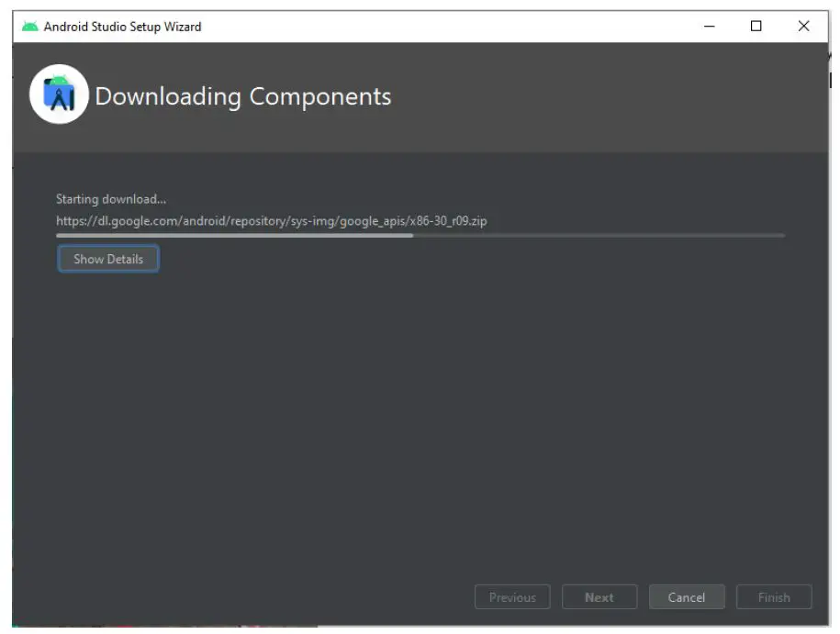Click the Android head title bar icon

pos(30,27)
